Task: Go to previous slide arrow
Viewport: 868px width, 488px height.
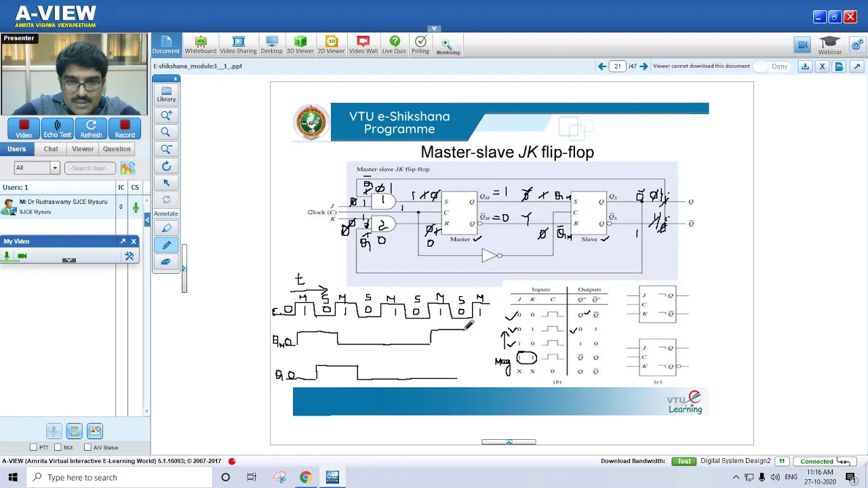Action: pos(601,66)
